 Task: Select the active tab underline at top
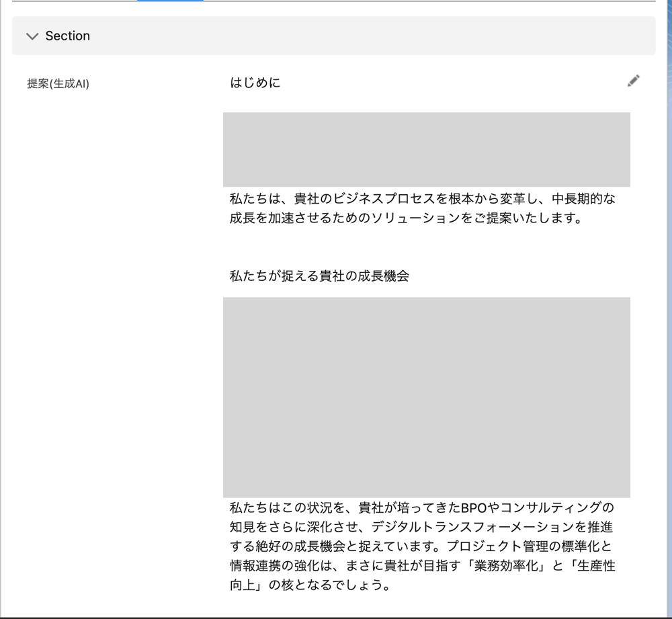[170, 1]
